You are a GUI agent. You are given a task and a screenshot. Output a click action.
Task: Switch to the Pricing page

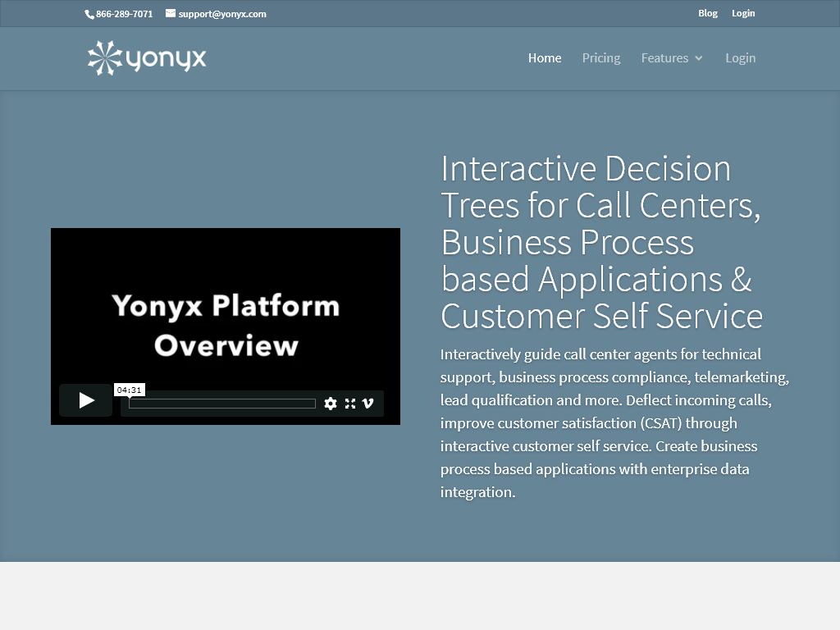(600, 57)
